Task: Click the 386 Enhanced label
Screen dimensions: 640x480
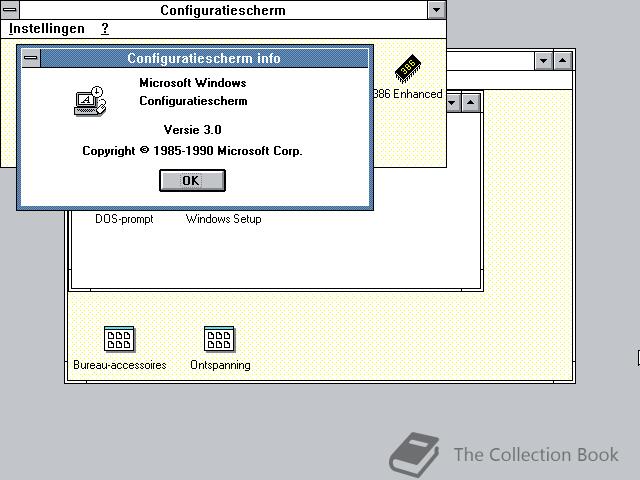Action: (408, 94)
